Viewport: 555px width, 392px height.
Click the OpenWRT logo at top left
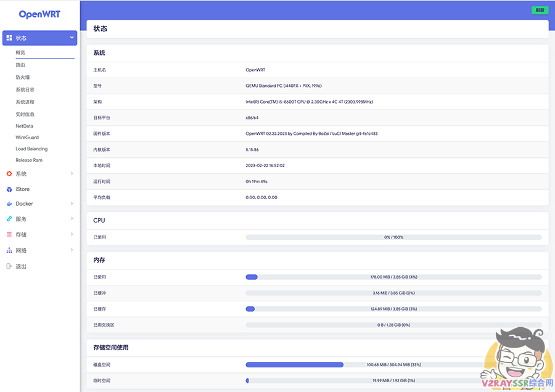39,12
